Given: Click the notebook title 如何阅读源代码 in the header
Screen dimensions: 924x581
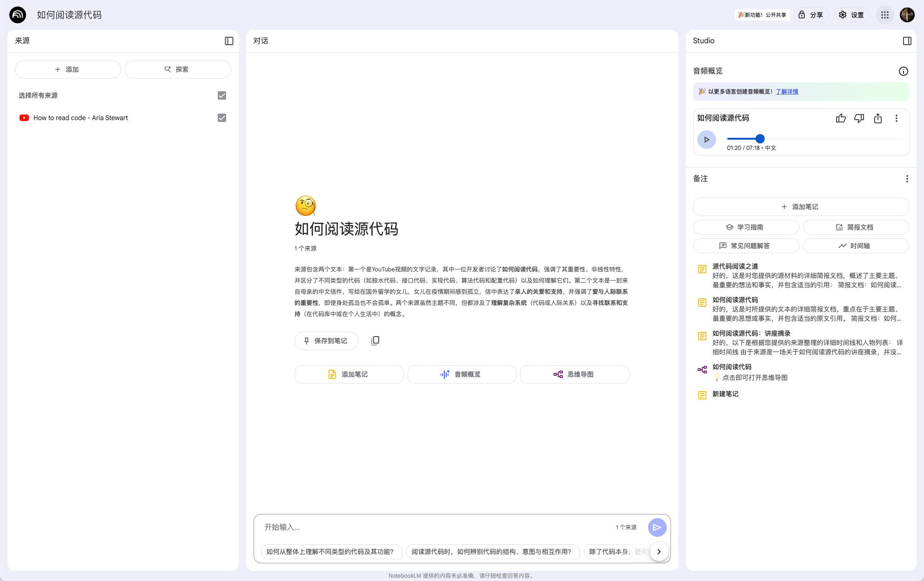Looking at the screenshot, I should tap(69, 15).
